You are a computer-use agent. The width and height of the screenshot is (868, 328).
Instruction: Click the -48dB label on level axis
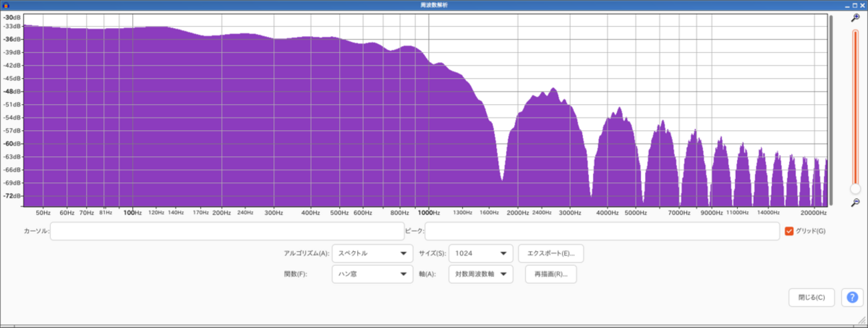pyautogui.click(x=13, y=92)
